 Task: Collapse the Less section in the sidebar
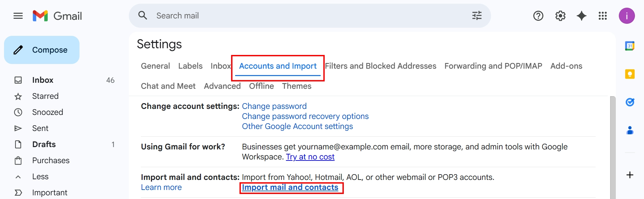point(40,177)
